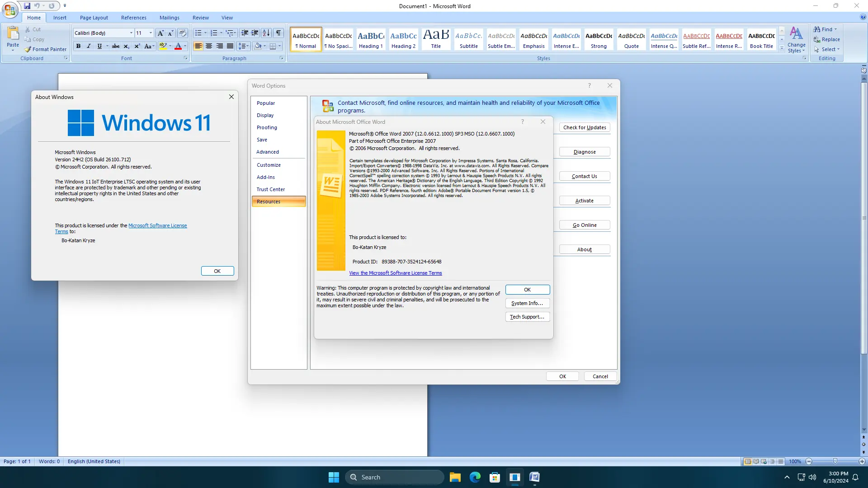Open the Line Spacing dropdown

point(244,46)
